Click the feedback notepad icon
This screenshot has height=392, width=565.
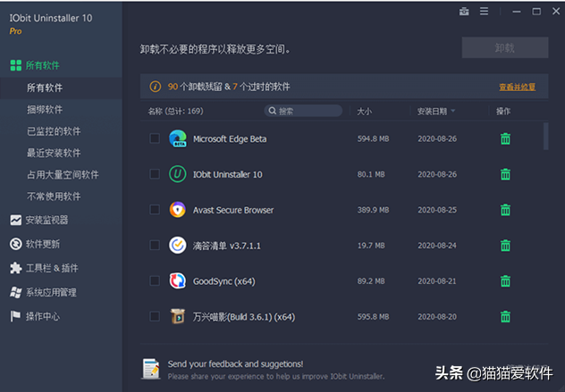(151, 369)
